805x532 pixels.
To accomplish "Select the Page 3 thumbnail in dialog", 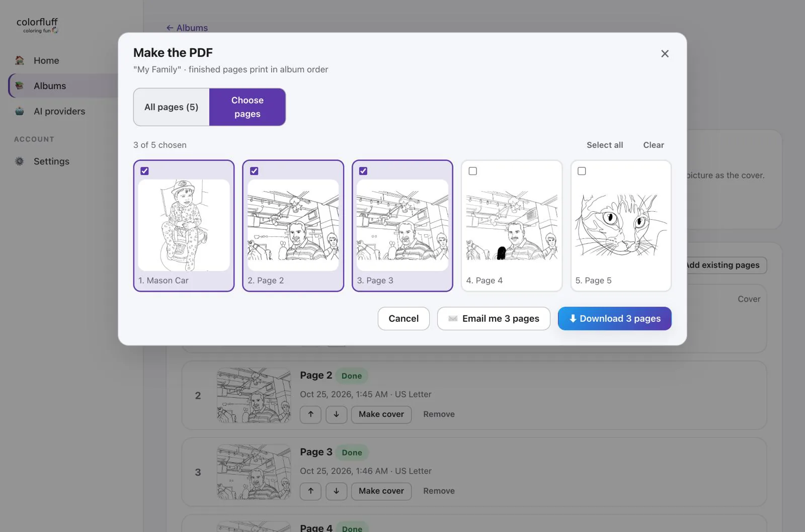I will pos(403,225).
